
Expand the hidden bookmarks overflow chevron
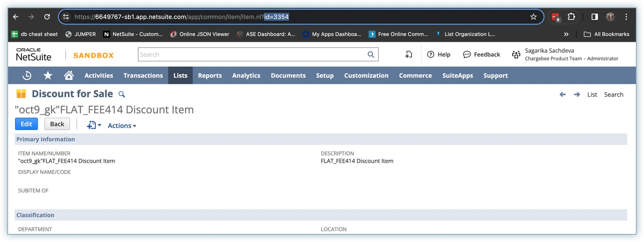point(566,34)
